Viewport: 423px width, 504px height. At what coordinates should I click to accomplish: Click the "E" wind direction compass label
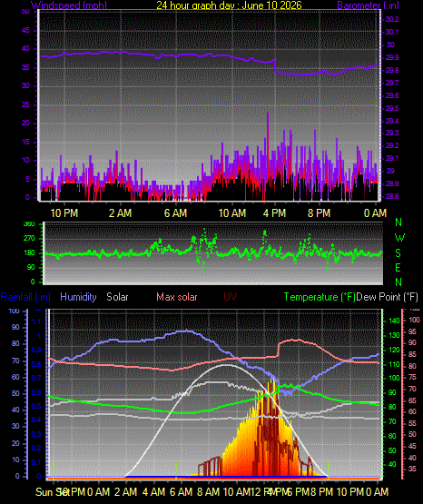click(398, 267)
